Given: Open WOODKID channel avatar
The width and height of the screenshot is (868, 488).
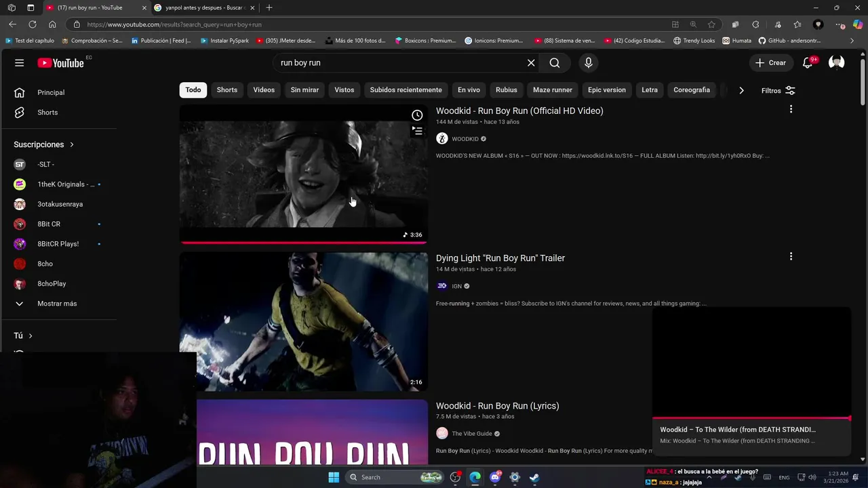Looking at the screenshot, I should 442,139.
